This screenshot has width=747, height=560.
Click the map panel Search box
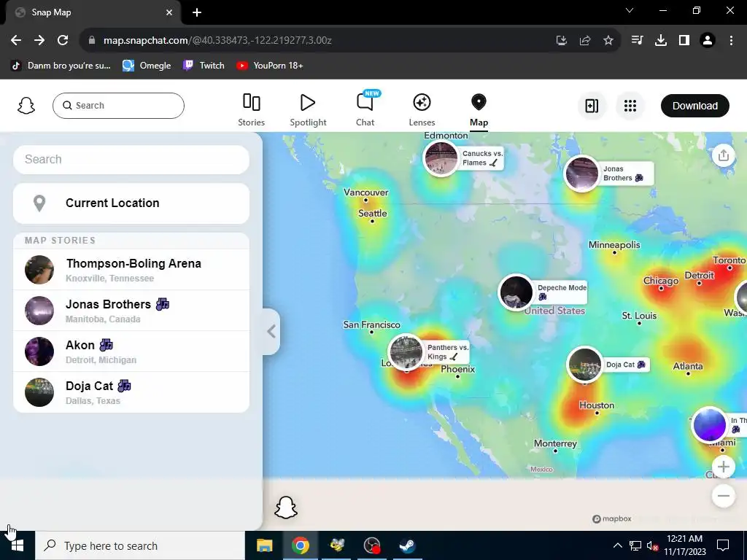click(x=131, y=160)
